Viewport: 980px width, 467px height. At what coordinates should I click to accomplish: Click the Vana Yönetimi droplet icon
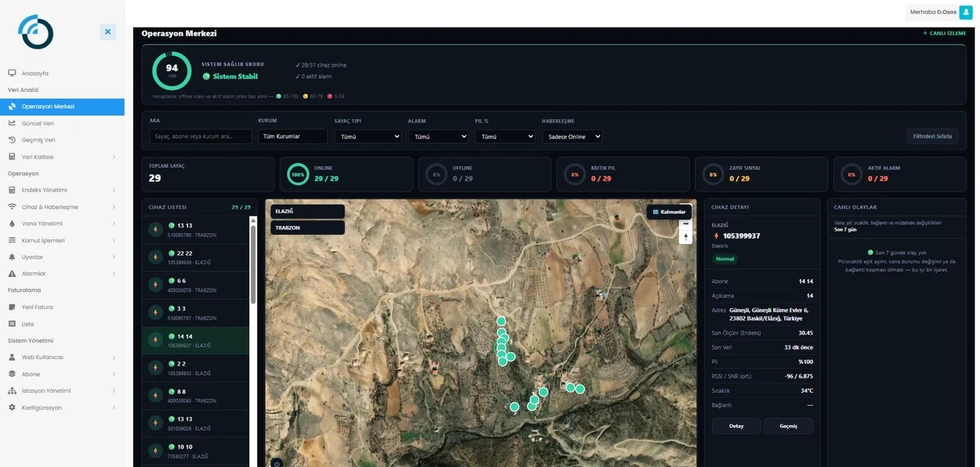coord(12,223)
